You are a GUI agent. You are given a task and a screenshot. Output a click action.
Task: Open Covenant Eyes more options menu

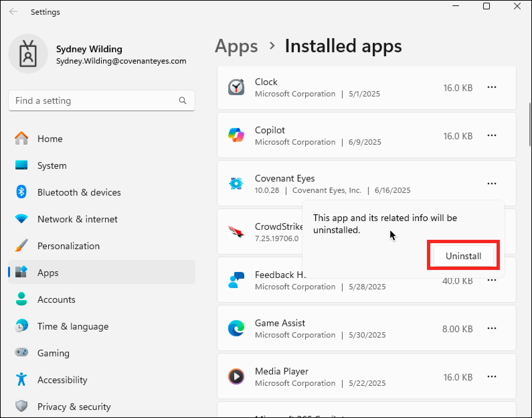click(492, 184)
